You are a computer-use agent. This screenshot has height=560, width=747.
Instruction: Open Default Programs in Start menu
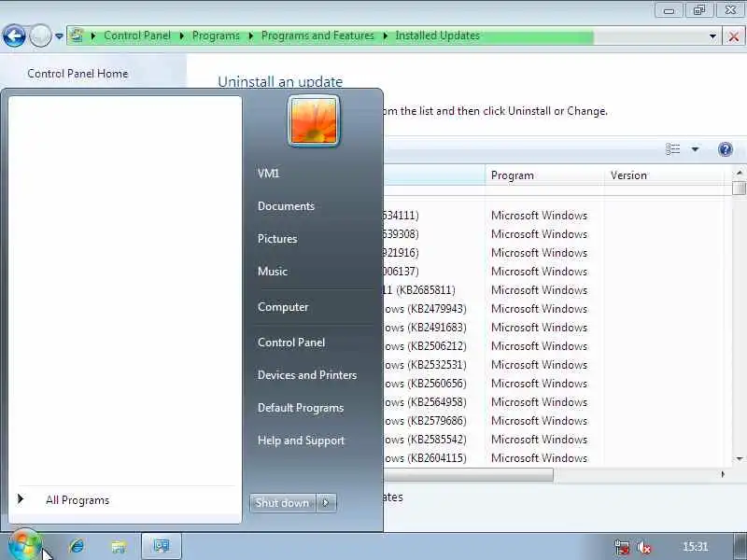[x=300, y=408]
